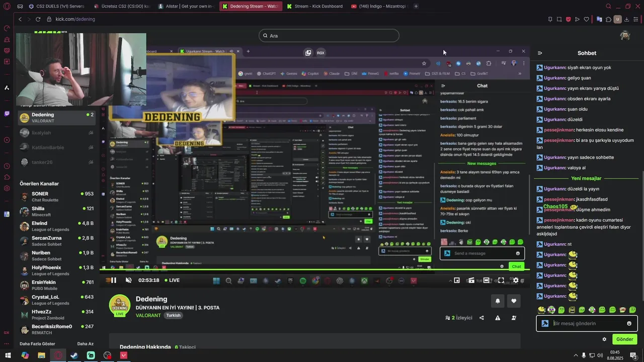Switch to 'Stream - Kick Dashboard' tab
The image size is (644, 362).
pos(314,6)
